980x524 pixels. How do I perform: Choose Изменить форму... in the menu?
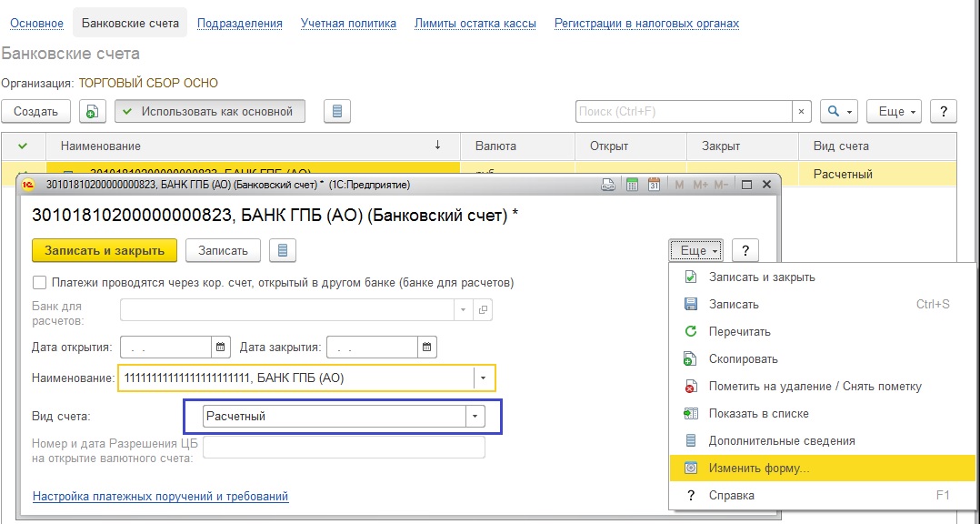pos(822,468)
